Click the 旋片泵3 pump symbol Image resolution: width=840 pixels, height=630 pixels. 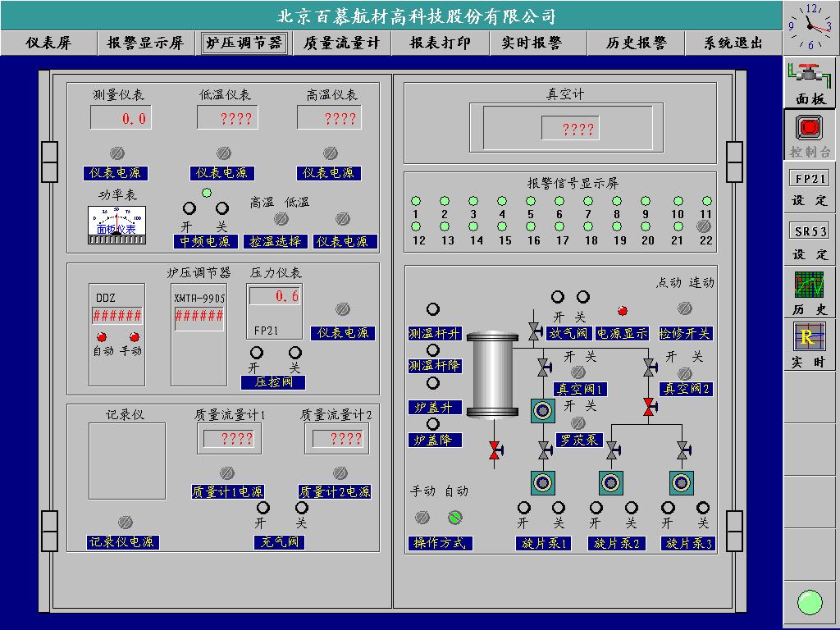pyautogui.click(x=681, y=482)
